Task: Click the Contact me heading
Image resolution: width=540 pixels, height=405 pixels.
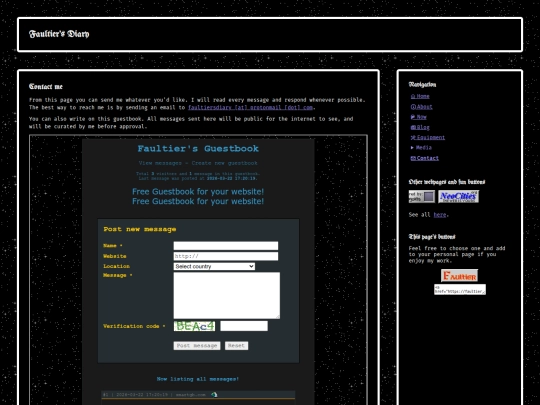Action: 46,86
